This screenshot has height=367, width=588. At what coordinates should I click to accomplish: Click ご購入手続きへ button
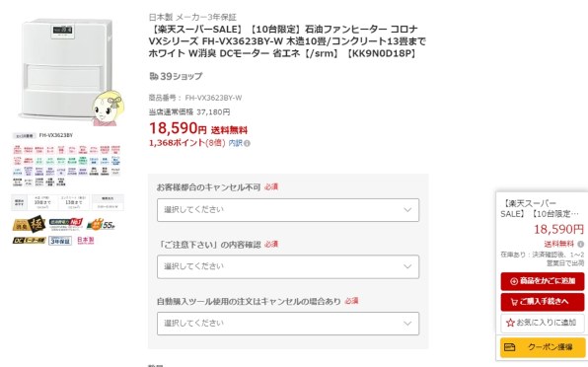[543, 302]
